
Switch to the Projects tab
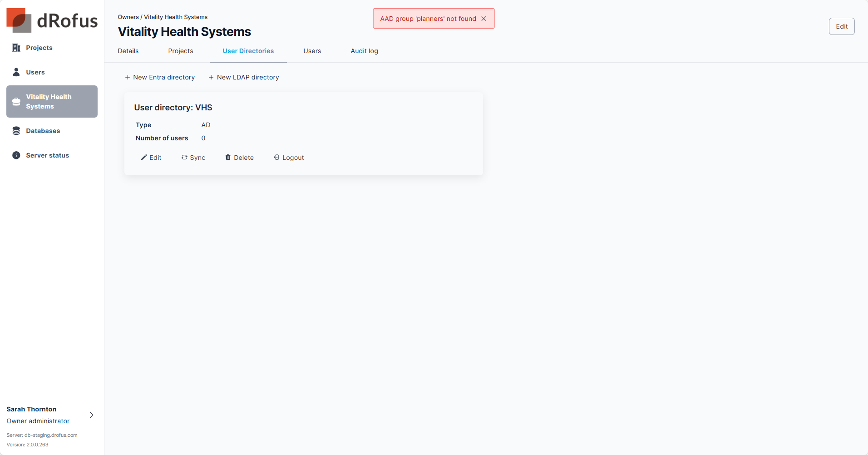[181, 51]
